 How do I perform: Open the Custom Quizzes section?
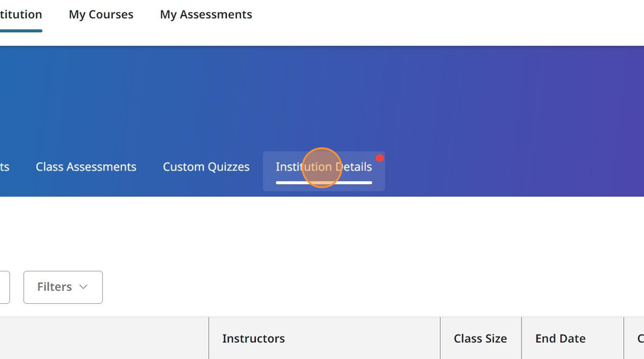coord(206,167)
